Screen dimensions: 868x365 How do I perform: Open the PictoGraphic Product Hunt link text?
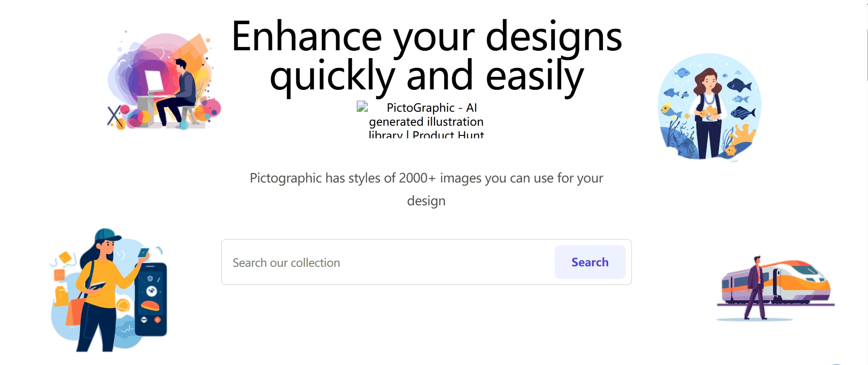click(x=427, y=121)
